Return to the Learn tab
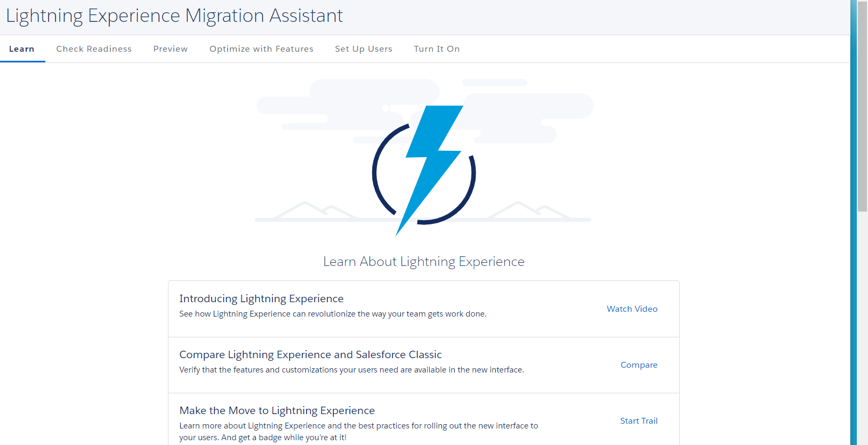The width and height of the screenshot is (868, 445). [22, 48]
